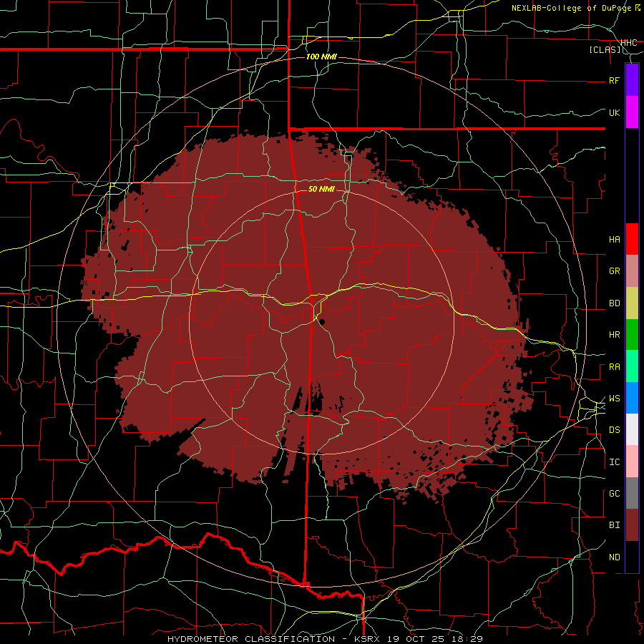The image size is (644, 644).
Task: Click the 'KSRX' radar site identifier
Action: point(366,639)
